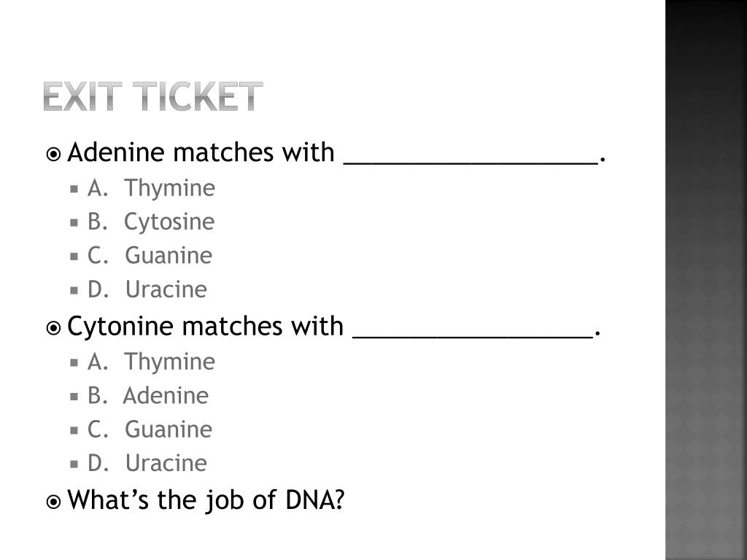
Task: Click the text "Adenine matches with"
Action: tap(200, 153)
